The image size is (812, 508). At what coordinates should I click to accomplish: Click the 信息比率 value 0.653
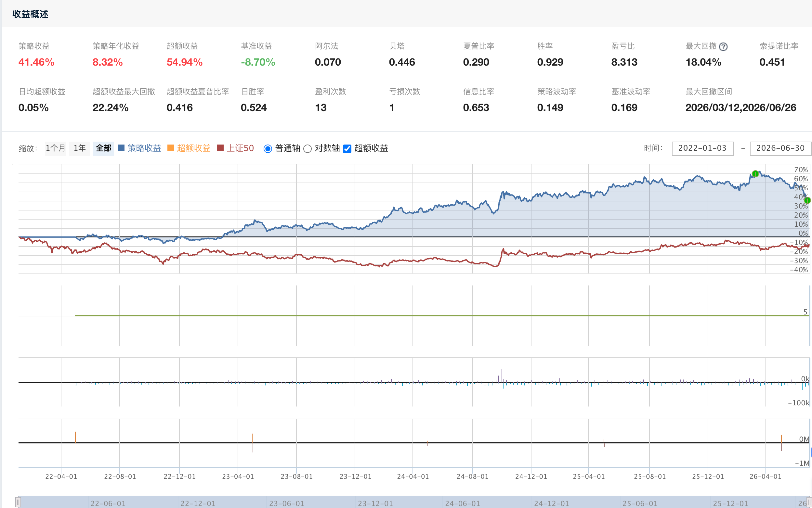pyautogui.click(x=476, y=108)
